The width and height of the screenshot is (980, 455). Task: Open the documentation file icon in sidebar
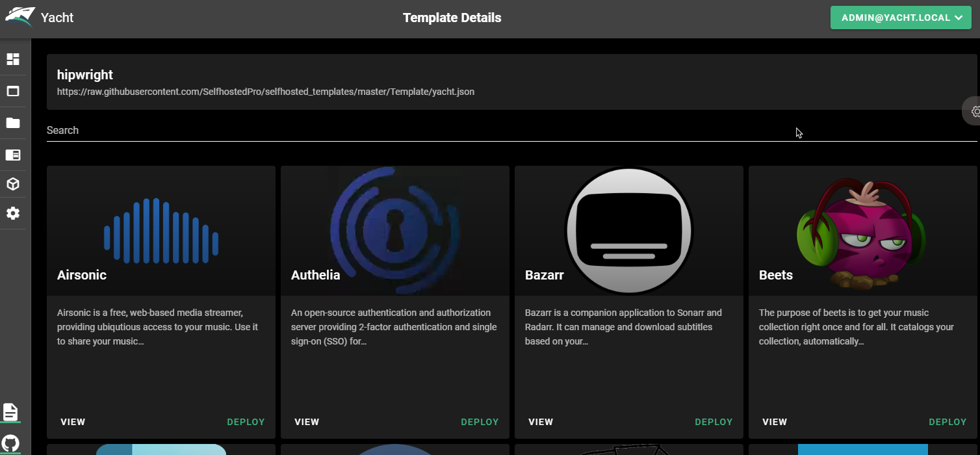coord(10,411)
